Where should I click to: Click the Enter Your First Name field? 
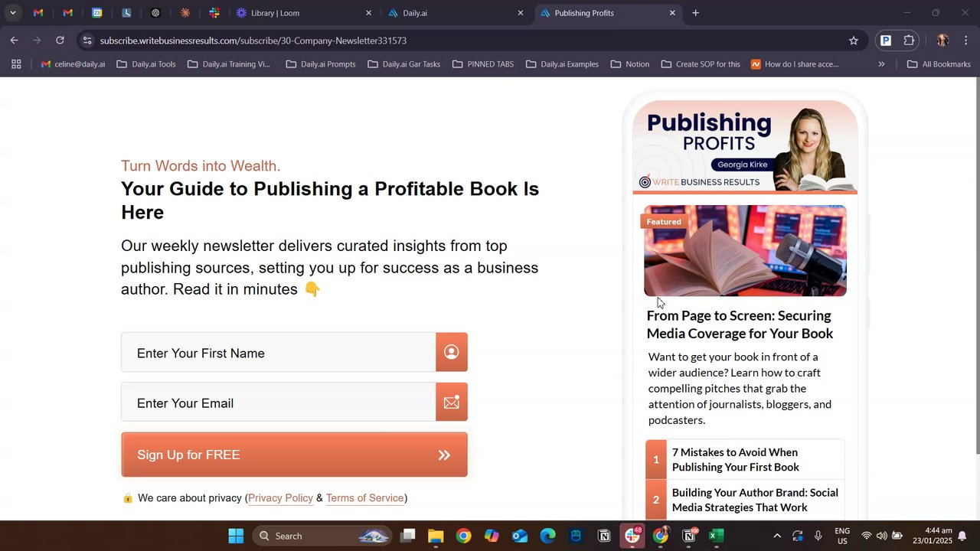pos(279,353)
